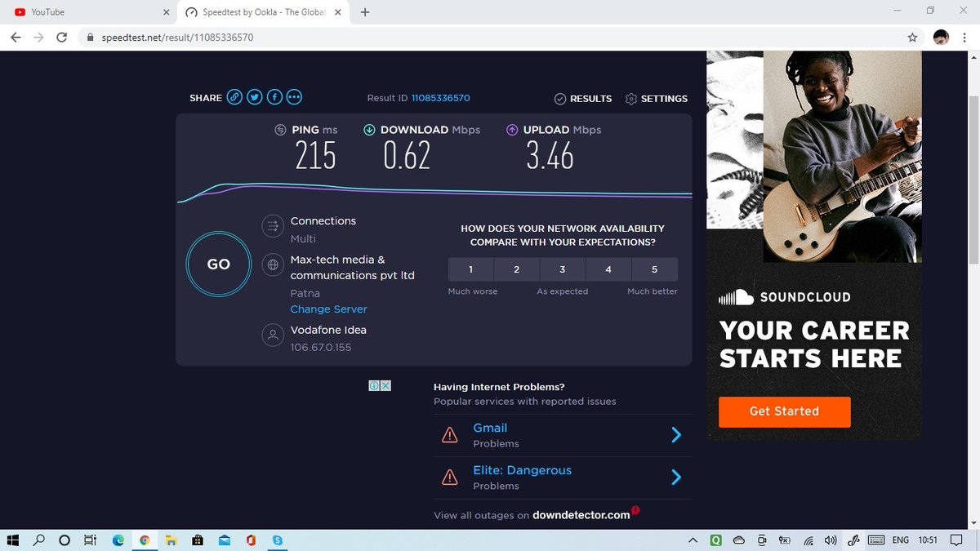Click Elite: Dangerous warning triangle icon
Screen dimensions: 980x551
coord(449,478)
